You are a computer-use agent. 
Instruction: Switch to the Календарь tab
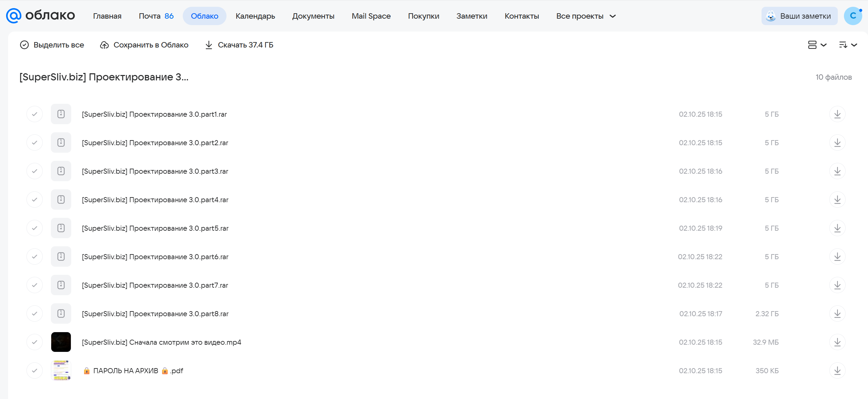[x=255, y=16]
